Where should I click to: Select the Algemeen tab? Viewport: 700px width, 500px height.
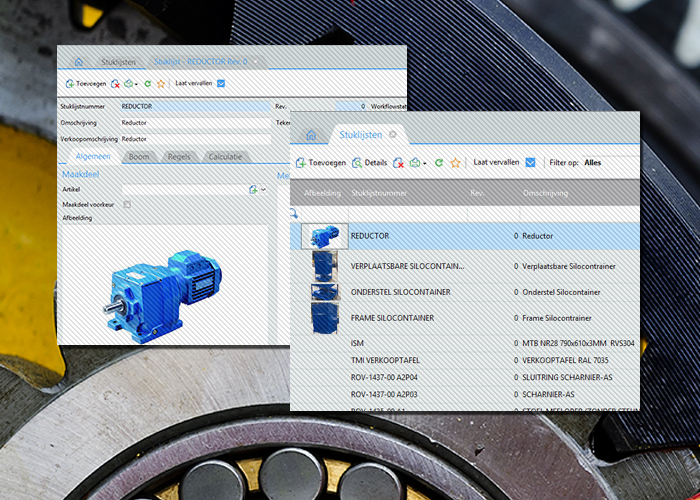pyautogui.click(x=93, y=157)
